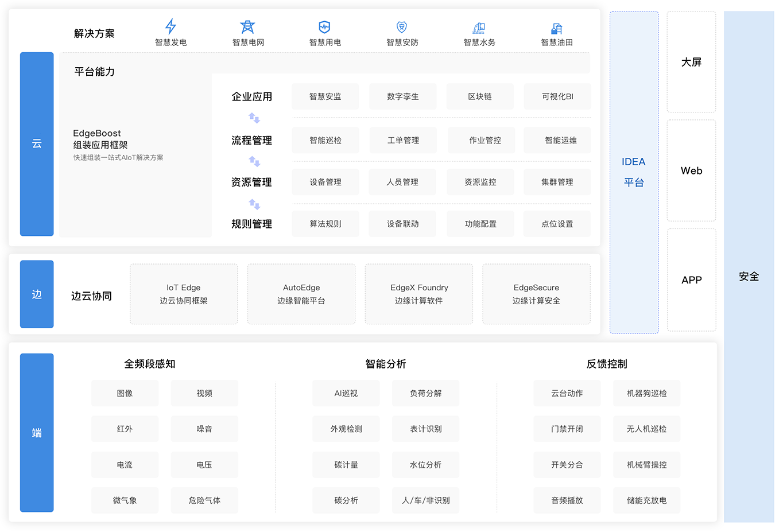Click the 可视化BI button

coord(557,96)
